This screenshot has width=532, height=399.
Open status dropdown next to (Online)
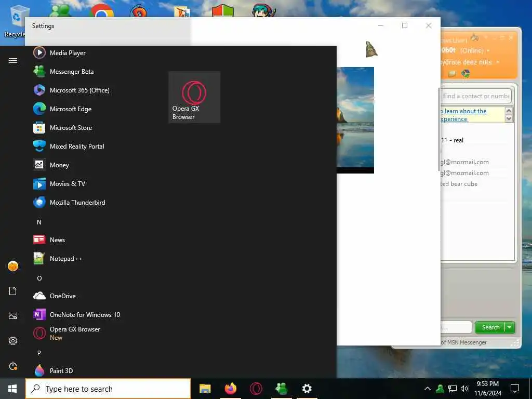[488, 51]
